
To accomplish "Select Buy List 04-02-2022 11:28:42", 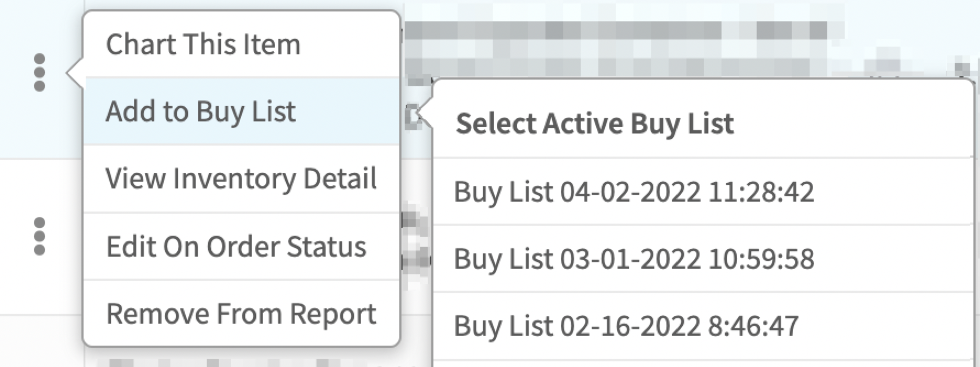I will point(634,192).
